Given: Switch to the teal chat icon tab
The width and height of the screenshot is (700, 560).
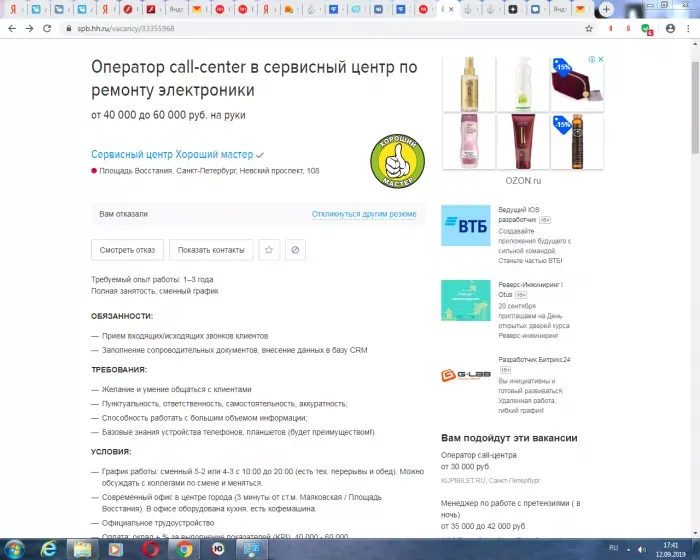Looking at the screenshot, I should click(356, 9).
